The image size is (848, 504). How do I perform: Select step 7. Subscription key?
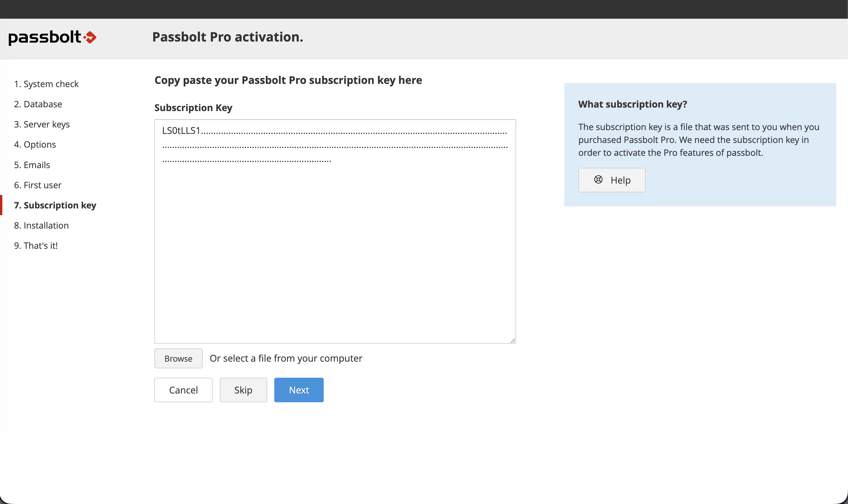tap(55, 205)
